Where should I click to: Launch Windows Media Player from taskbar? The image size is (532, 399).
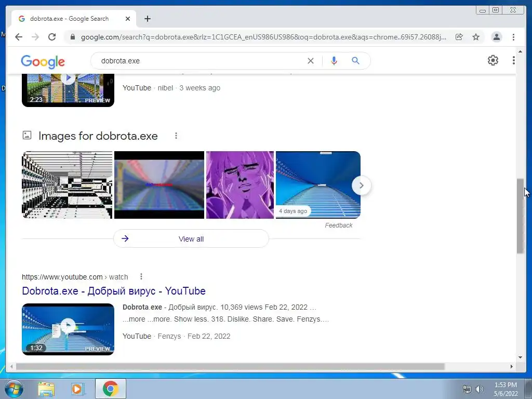pos(77,389)
